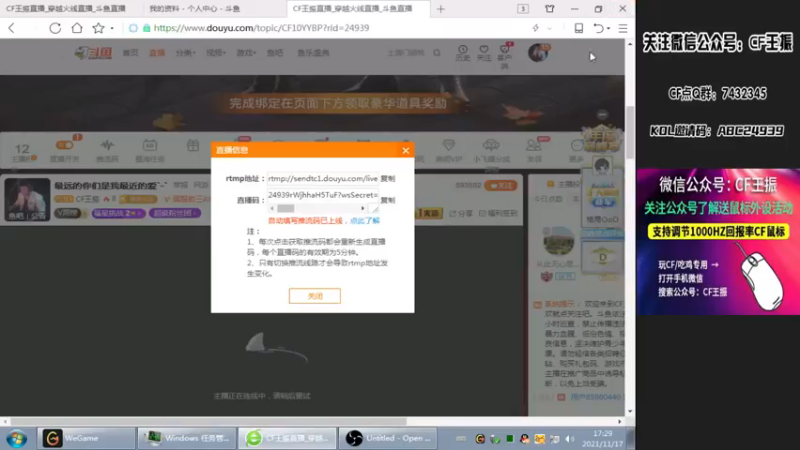
Task: Switch to WeGame in the taskbar
Action: (86, 438)
